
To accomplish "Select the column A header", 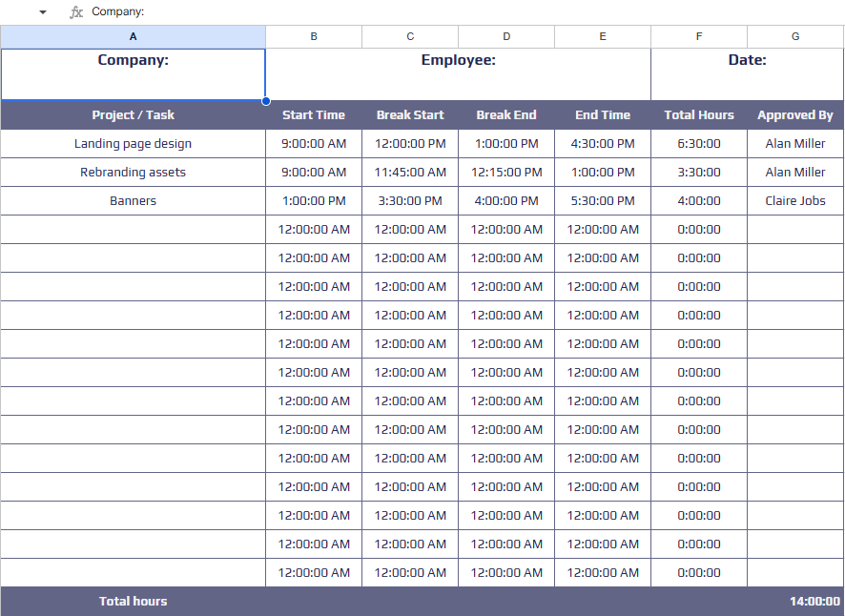I will [x=133, y=36].
